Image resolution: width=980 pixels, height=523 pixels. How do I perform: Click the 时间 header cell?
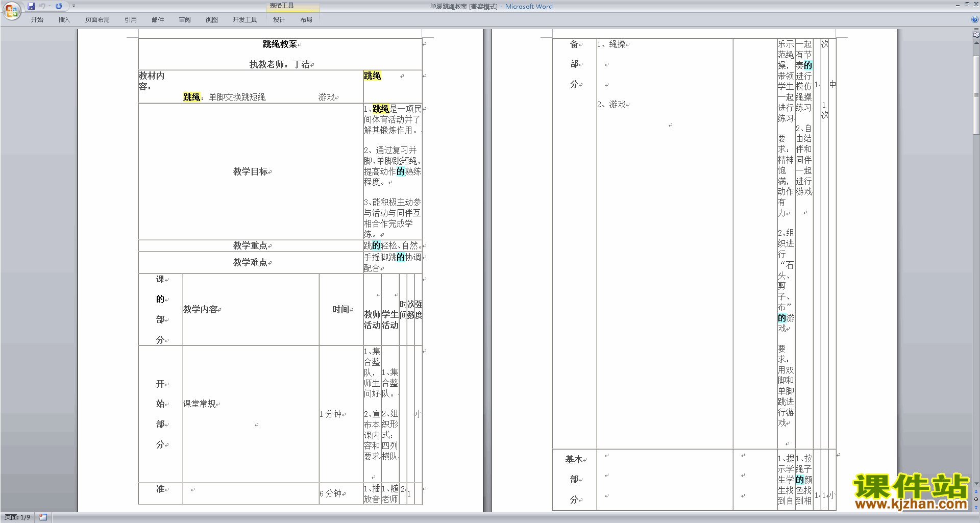pyautogui.click(x=341, y=309)
